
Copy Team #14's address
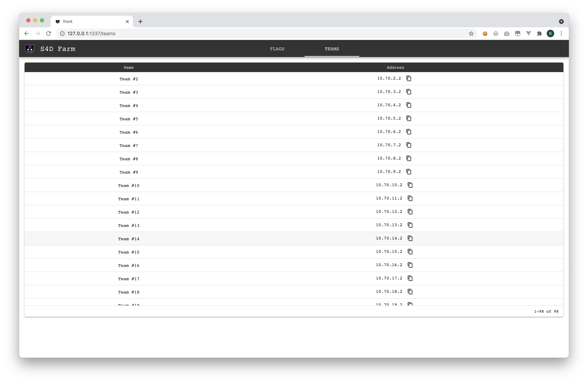(410, 238)
